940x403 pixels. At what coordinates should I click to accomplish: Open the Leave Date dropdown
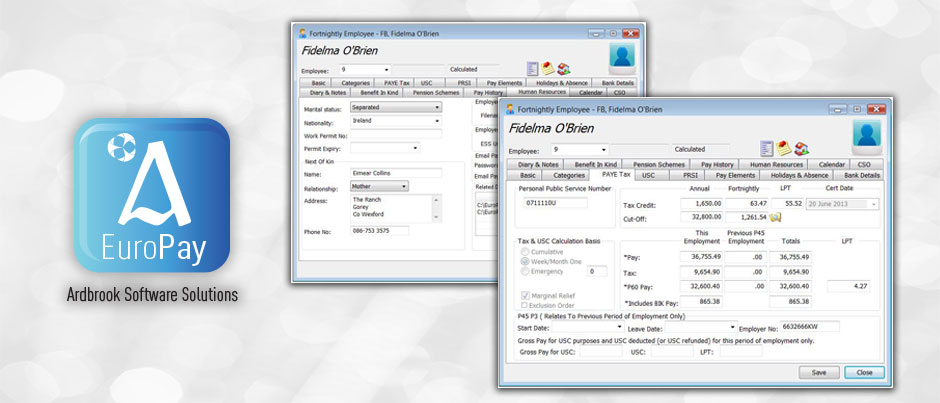click(732, 328)
